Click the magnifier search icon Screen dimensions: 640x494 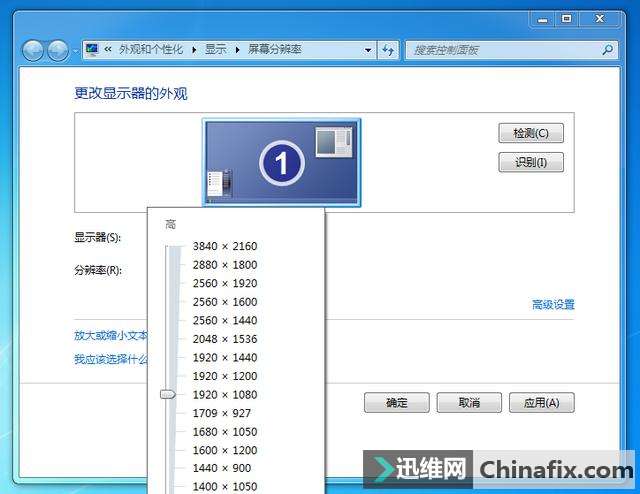click(x=608, y=50)
